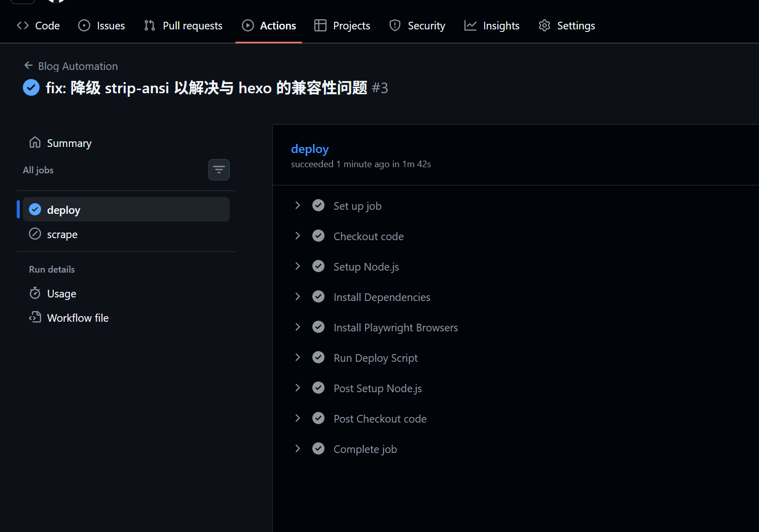This screenshot has height=532, width=759.
Task: Click the back arrow beside Blog Automation
Action: [28, 65]
